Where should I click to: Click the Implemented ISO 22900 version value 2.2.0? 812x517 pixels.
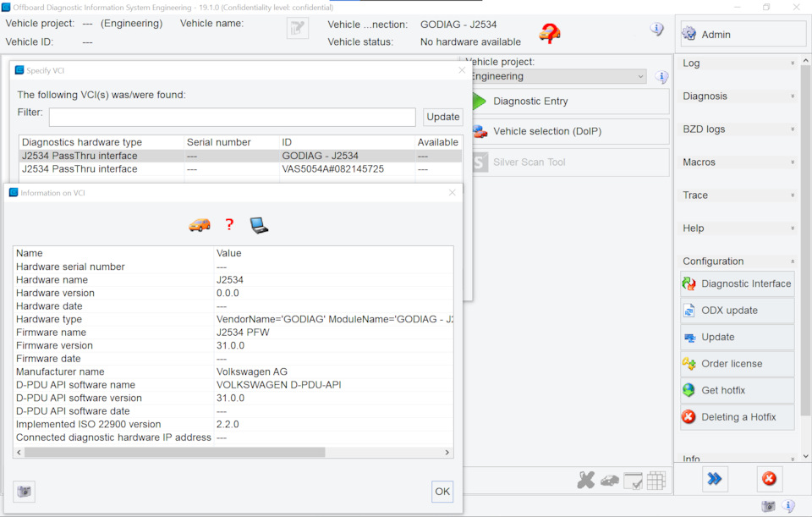228,424
